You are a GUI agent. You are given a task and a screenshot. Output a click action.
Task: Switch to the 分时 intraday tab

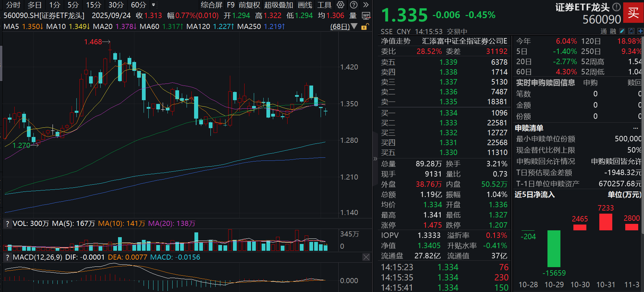coord(13,5)
